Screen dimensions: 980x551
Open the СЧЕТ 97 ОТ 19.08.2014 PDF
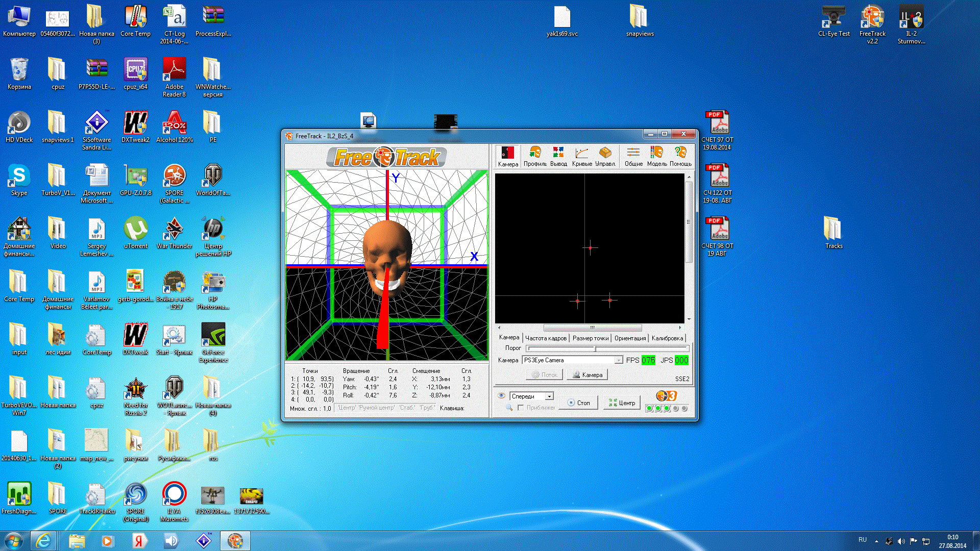(717, 131)
